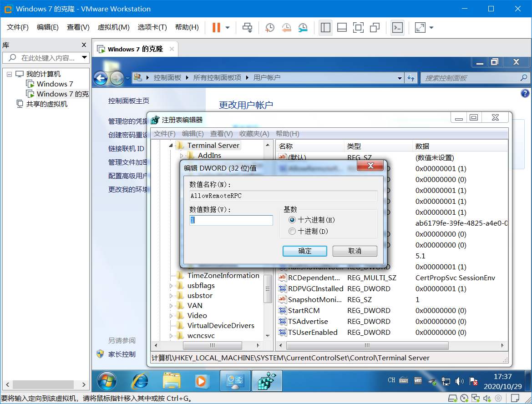The image size is (532, 404).
Task: Click 取消 button in DWORD dialog
Action: click(355, 251)
